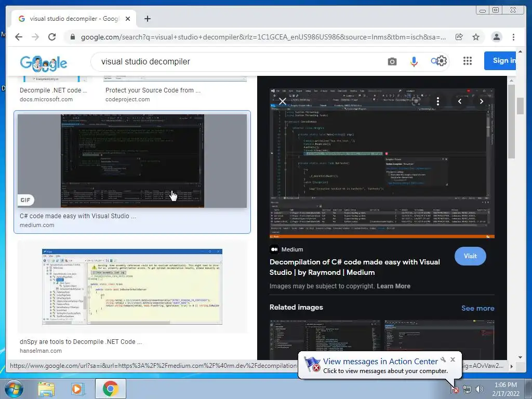Click the padlock site info icon

[x=73, y=37]
